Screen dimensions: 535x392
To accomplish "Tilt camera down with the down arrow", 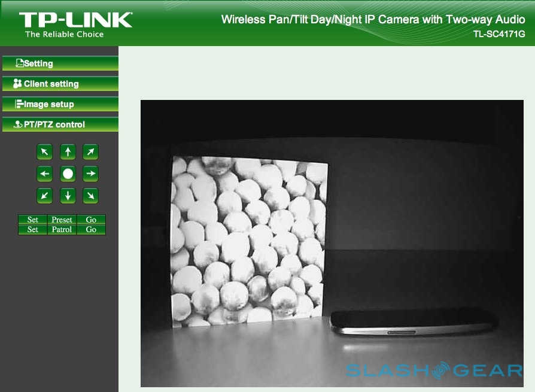I will [x=68, y=196].
